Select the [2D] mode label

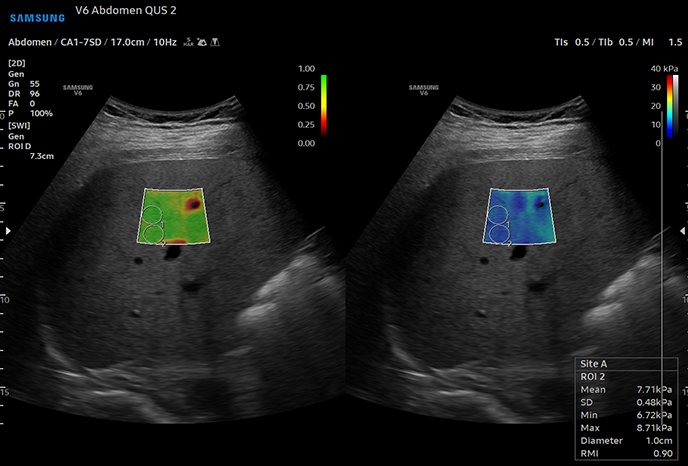point(17,64)
